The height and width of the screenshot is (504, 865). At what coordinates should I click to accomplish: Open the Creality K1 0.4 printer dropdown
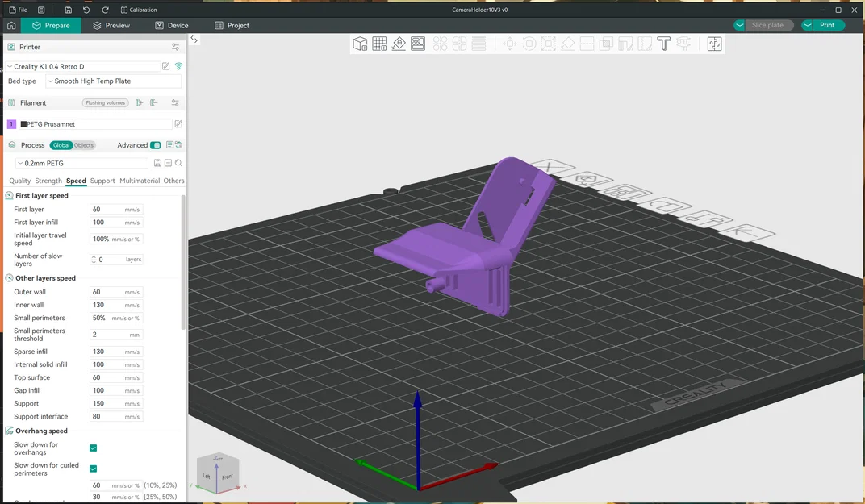pyautogui.click(x=83, y=66)
